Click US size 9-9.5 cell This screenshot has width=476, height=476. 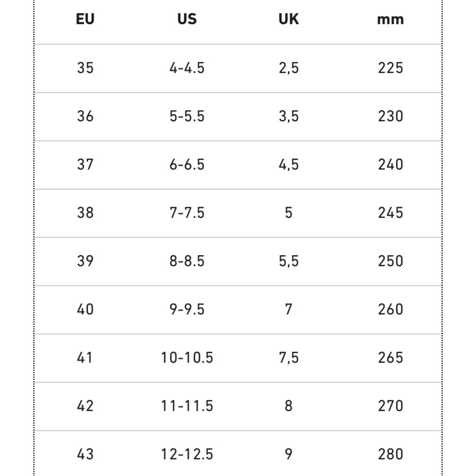coord(187,309)
